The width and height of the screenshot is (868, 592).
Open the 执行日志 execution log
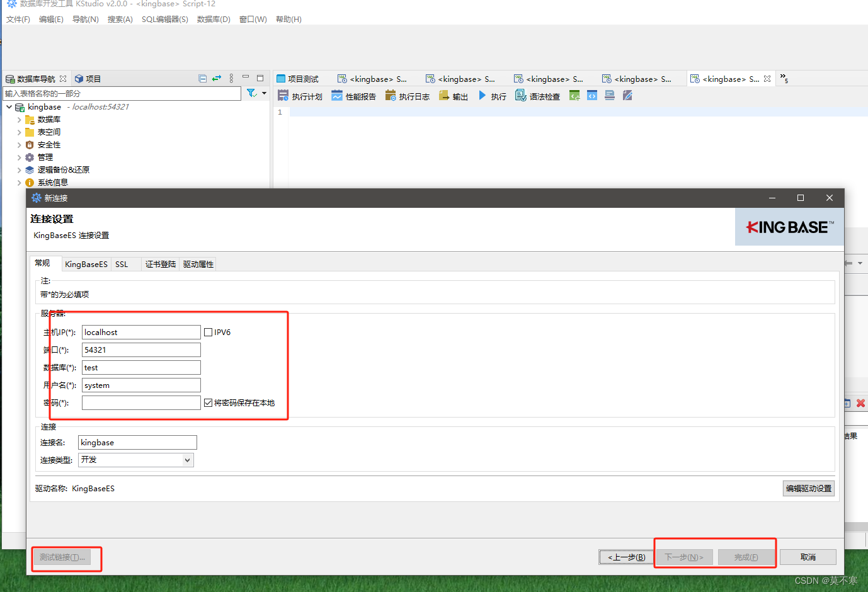click(x=408, y=96)
